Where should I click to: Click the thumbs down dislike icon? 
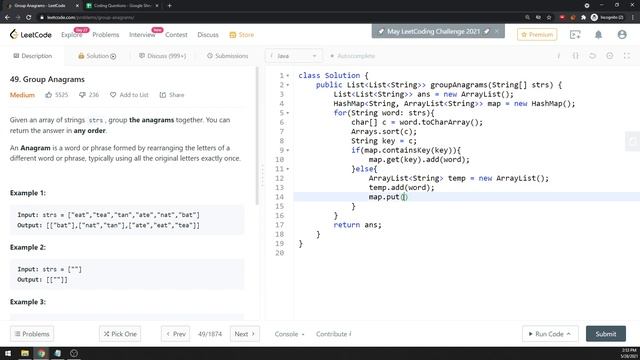click(82, 95)
